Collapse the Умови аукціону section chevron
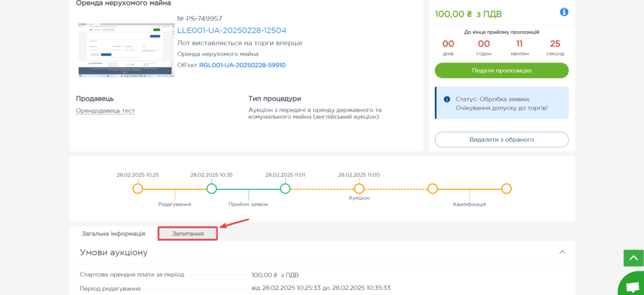Viewport: 644px width, 295px height. (562, 252)
